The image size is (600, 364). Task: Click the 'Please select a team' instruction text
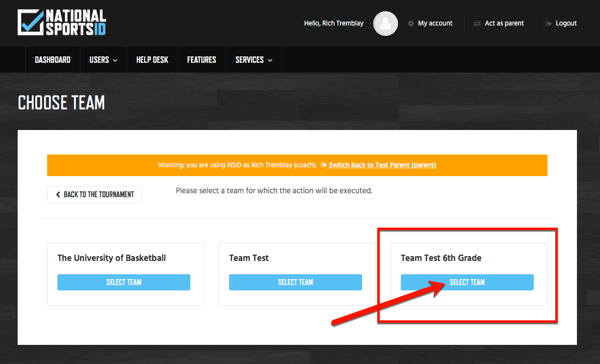[x=274, y=191]
